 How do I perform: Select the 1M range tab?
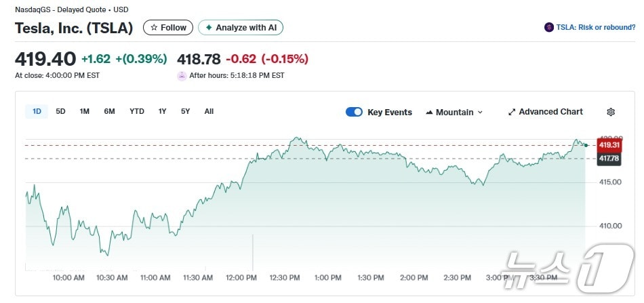click(84, 111)
